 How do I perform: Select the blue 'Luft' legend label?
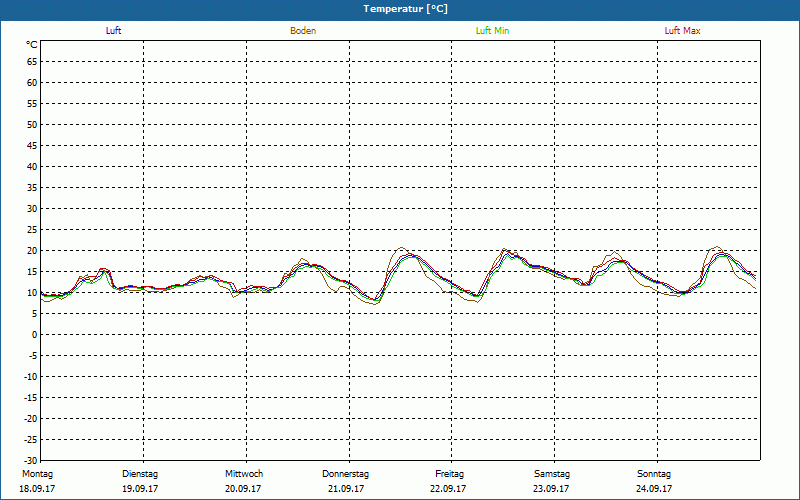coord(113,31)
